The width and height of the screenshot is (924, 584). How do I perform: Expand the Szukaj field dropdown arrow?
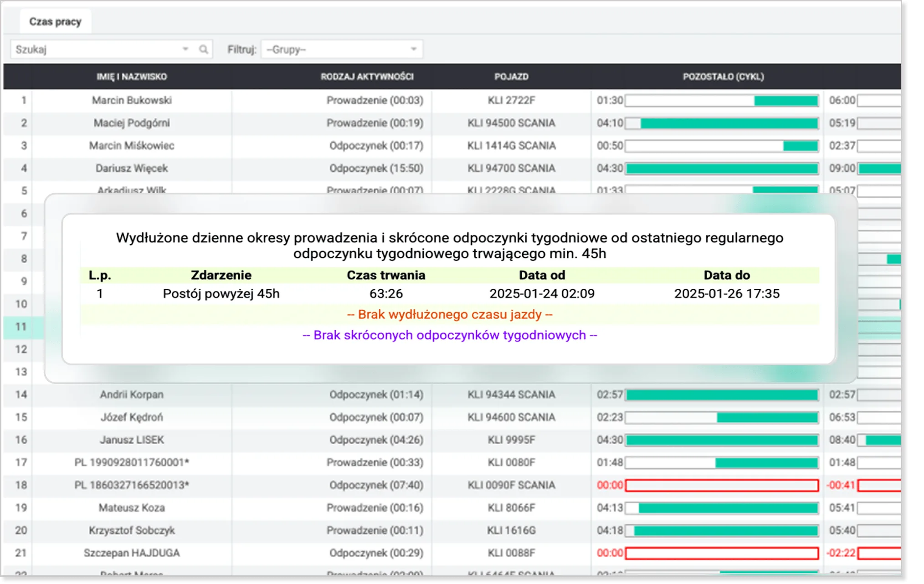pos(185,49)
